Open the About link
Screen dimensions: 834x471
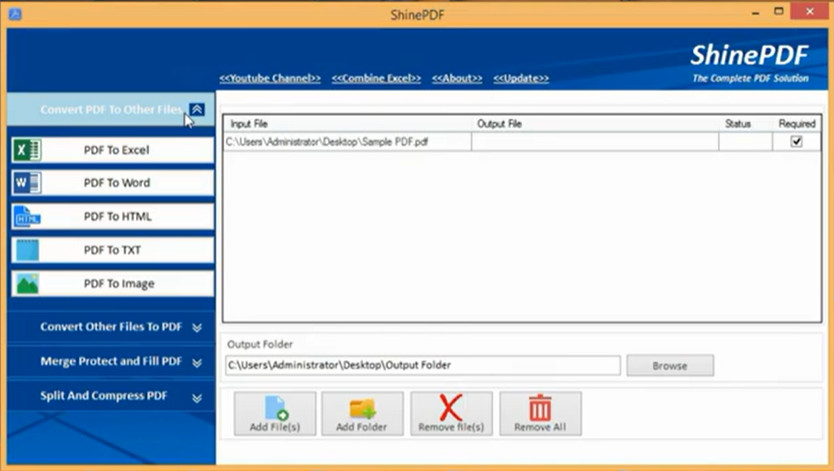tap(457, 78)
